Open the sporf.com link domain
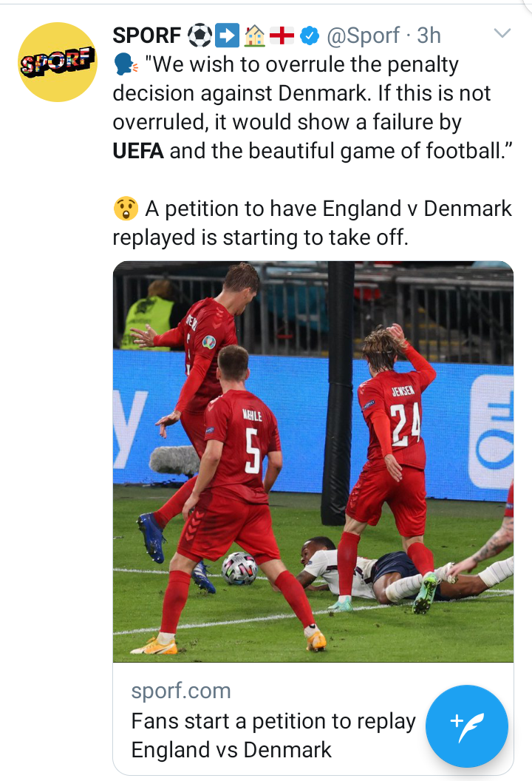The height and width of the screenshot is (781, 532). [181, 691]
